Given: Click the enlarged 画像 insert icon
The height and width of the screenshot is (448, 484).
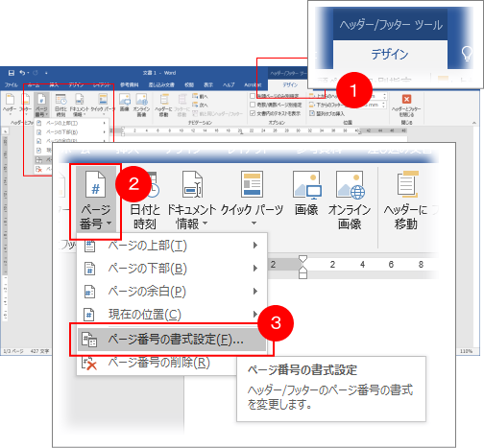Looking at the screenshot, I should [x=306, y=184].
